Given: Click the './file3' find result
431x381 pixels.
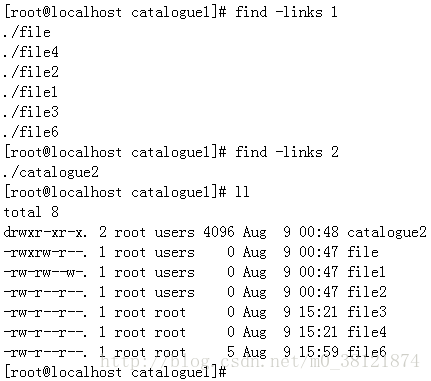Looking at the screenshot, I should pyautogui.click(x=31, y=112).
